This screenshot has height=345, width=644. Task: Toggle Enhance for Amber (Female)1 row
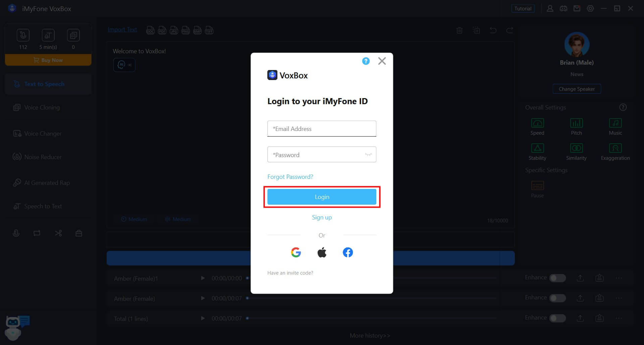click(557, 278)
